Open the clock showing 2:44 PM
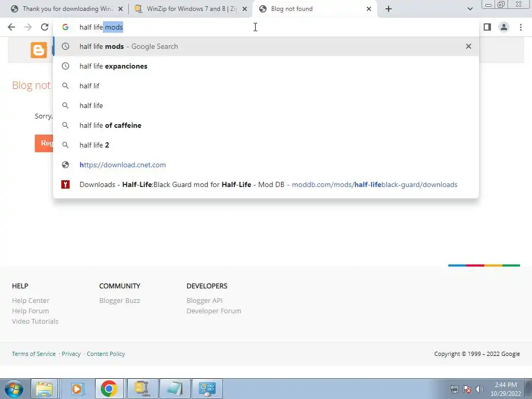Image resolution: width=532 pixels, height=399 pixels. (x=506, y=389)
